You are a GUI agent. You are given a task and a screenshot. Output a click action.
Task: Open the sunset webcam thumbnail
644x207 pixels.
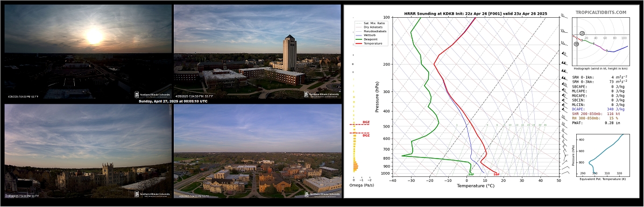tap(88, 52)
